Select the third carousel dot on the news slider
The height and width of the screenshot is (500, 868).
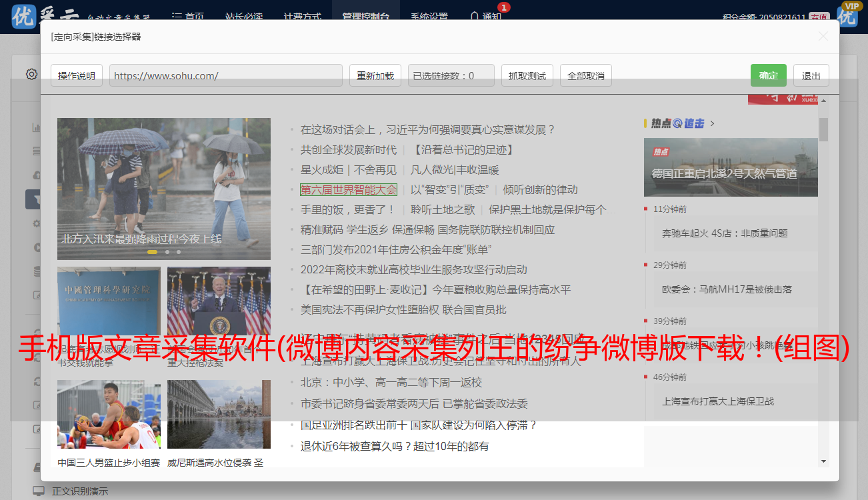179,252
